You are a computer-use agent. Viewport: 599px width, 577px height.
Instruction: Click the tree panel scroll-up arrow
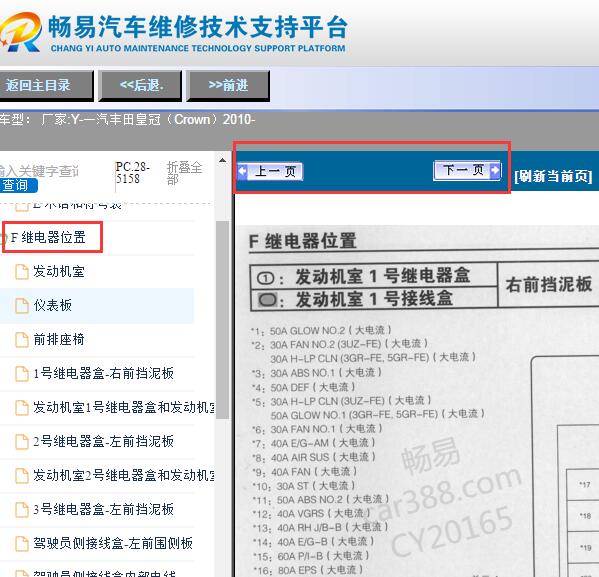coord(222,160)
